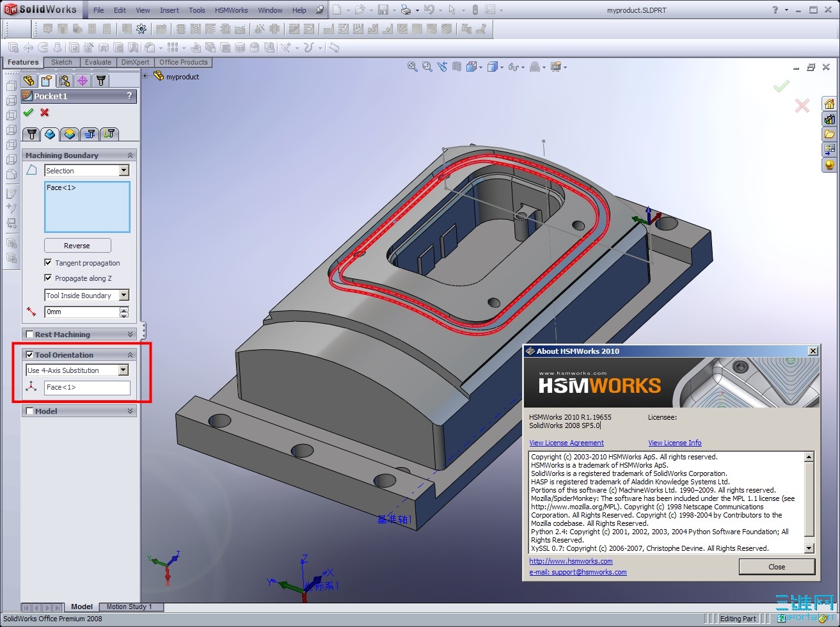The width and height of the screenshot is (840, 627).
Task: Open the PropertyManager tab icon
Action: pyautogui.click(x=47, y=81)
